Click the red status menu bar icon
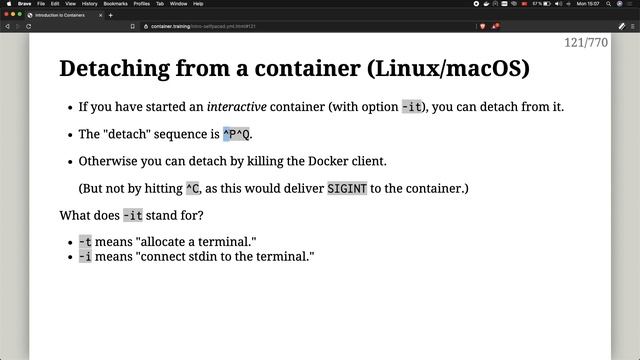The height and width of the screenshot is (360, 640). click(524, 4)
